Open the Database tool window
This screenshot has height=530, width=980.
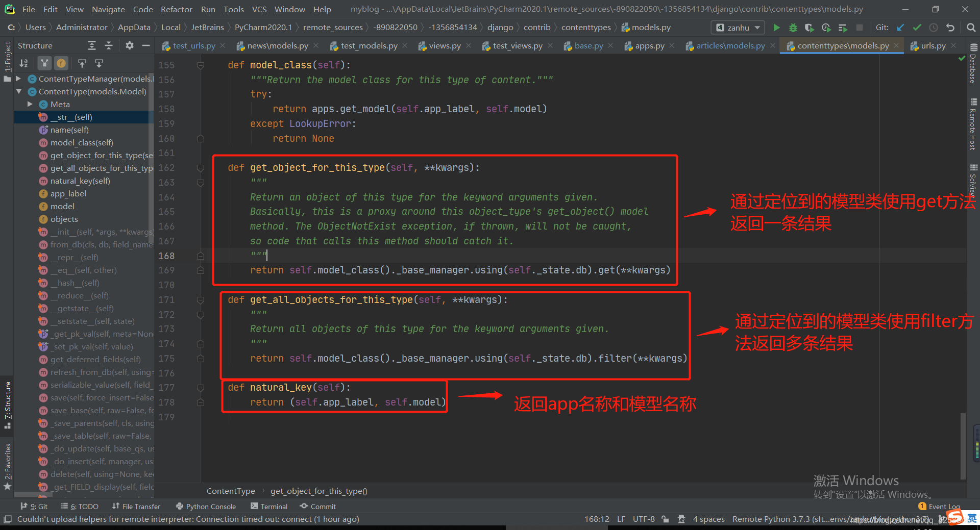click(x=973, y=64)
